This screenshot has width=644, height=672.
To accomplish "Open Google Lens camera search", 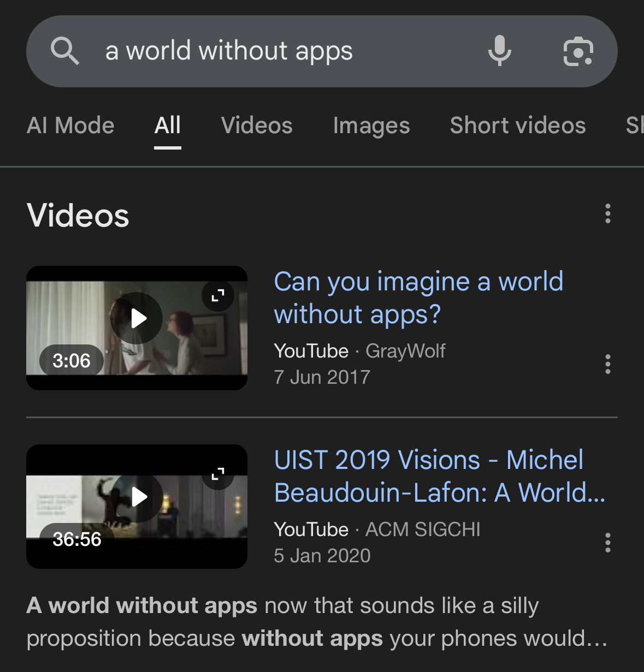I will point(578,51).
